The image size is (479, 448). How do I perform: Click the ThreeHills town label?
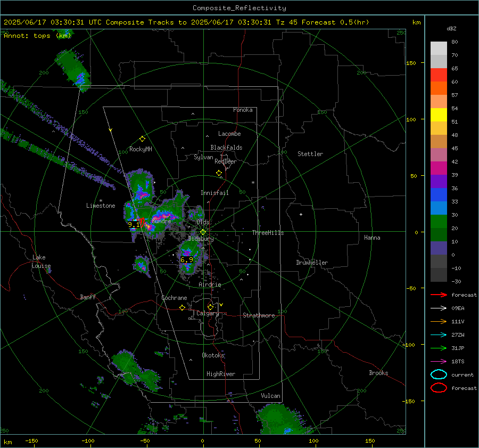click(268, 233)
